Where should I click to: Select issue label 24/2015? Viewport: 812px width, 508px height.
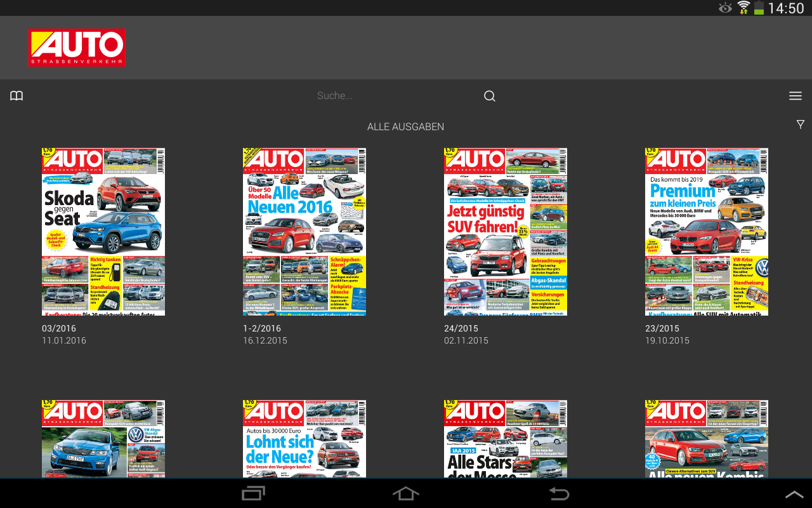tap(461, 328)
